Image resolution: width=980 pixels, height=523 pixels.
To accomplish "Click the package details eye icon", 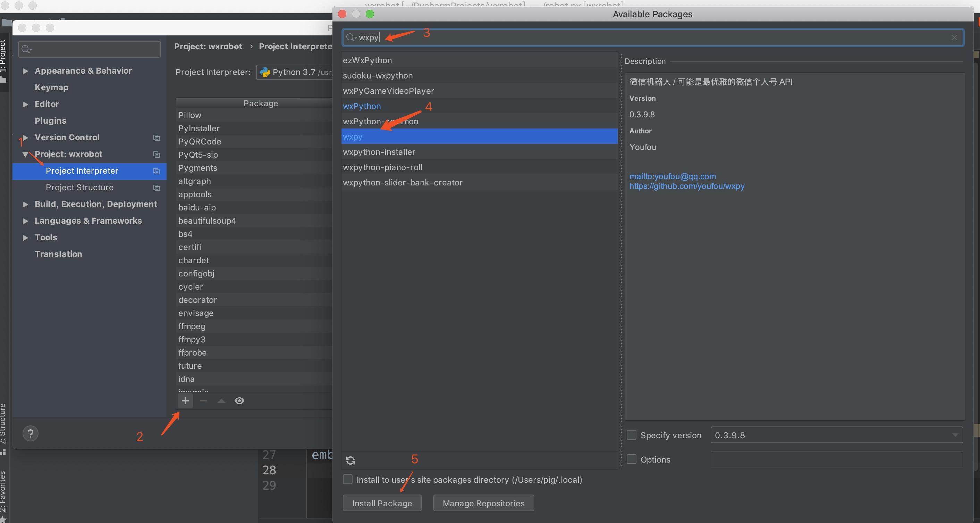I will (x=238, y=400).
